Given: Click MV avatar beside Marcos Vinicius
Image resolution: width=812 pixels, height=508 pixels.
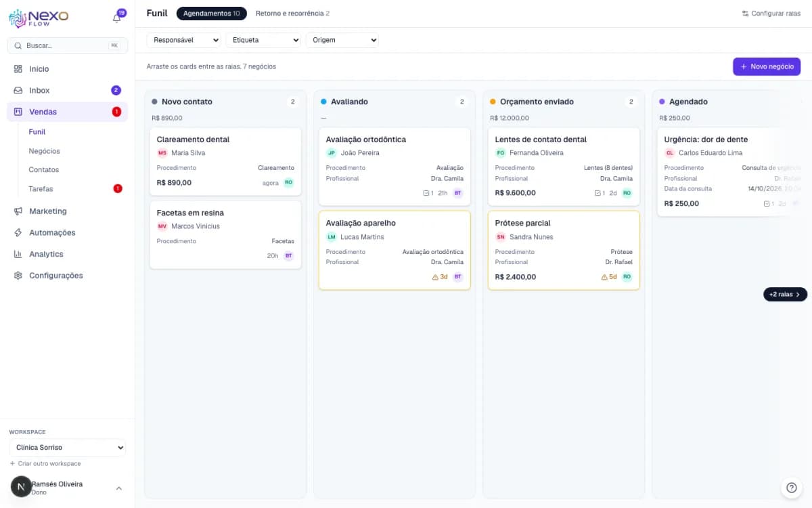Looking at the screenshot, I should pos(162,226).
